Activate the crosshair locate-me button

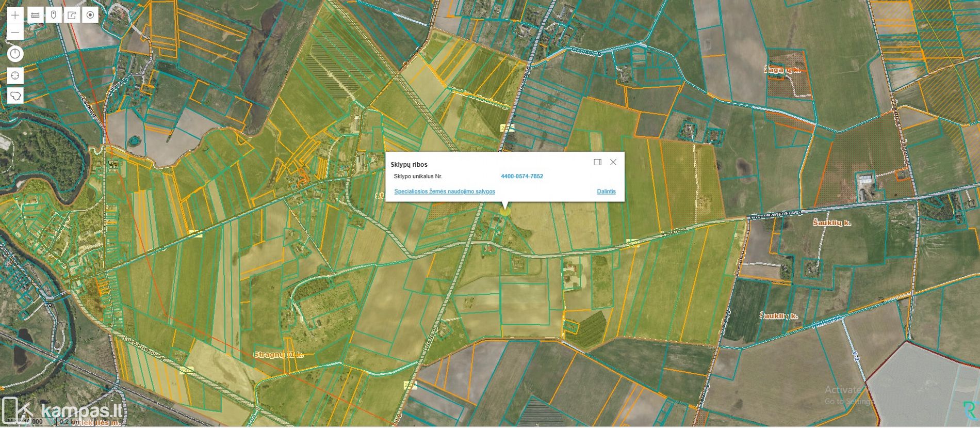tap(15, 76)
